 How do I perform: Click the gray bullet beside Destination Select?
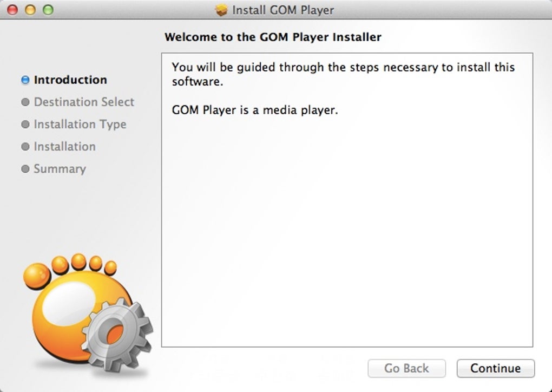25,102
